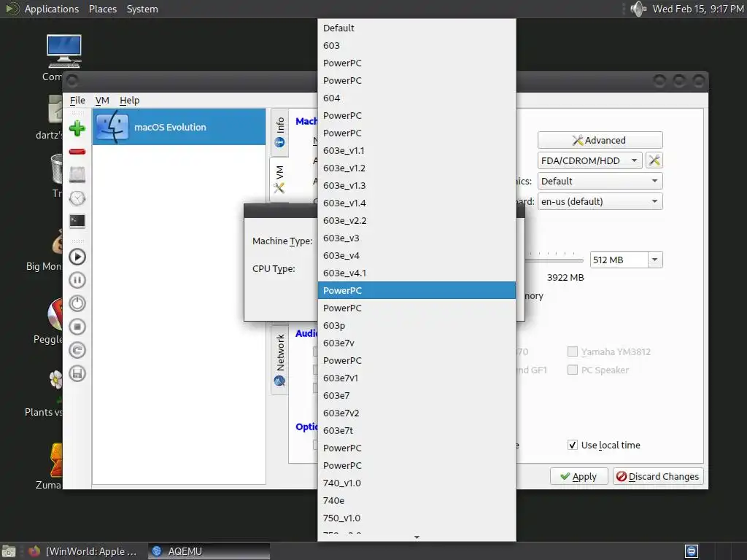Choose 603e7v2 in the CPU list

[417, 413]
